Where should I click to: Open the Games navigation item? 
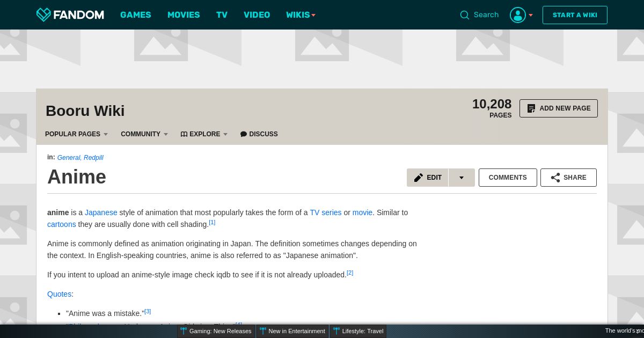(136, 15)
